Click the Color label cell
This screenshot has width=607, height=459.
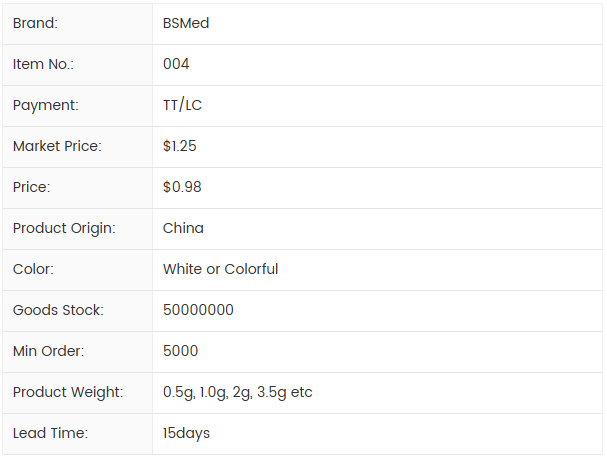tap(33, 269)
